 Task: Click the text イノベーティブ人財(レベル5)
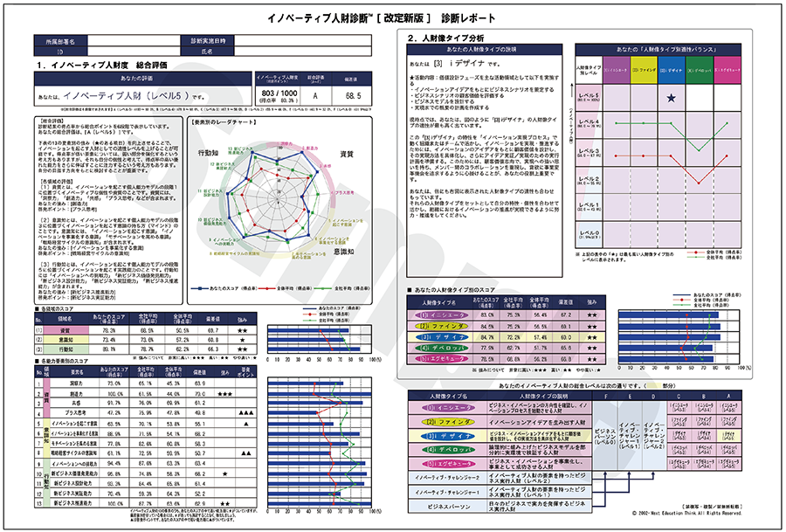(x=127, y=96)
